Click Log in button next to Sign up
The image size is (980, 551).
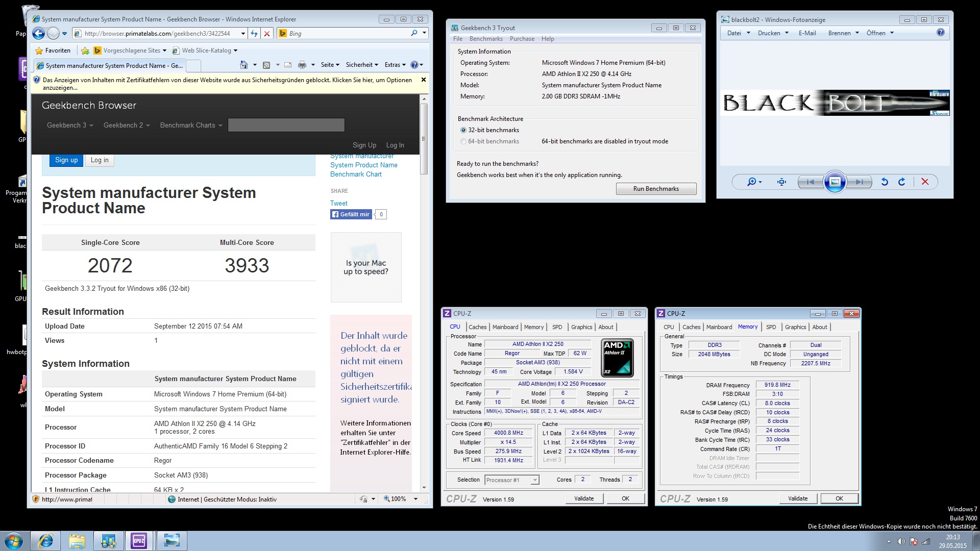pos(100,160)
